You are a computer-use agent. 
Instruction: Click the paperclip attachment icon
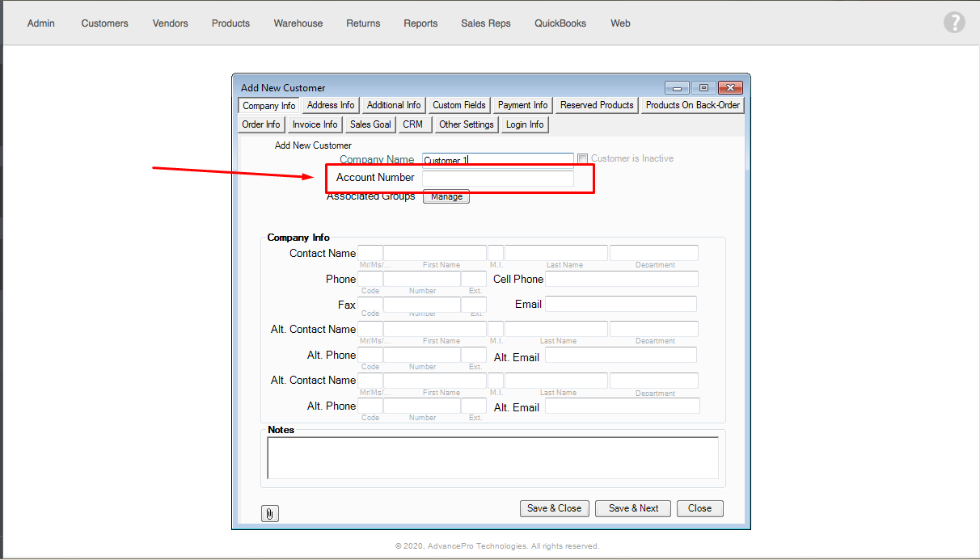pos(270,513)
